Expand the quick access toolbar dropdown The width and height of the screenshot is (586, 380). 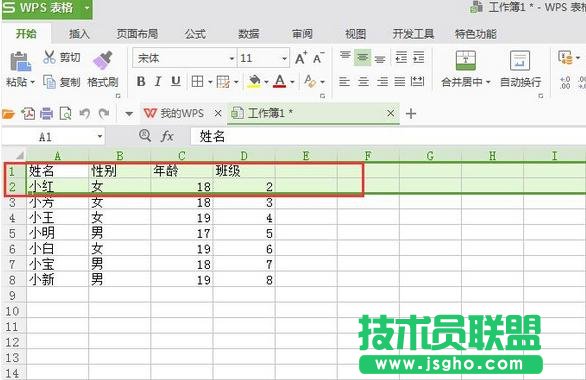129,114
